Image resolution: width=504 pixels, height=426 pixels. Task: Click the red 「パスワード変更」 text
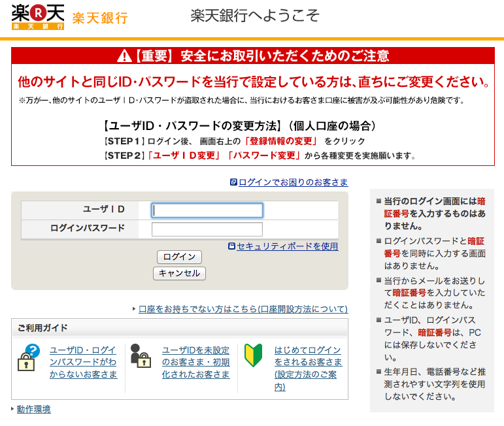coord(263,156)
